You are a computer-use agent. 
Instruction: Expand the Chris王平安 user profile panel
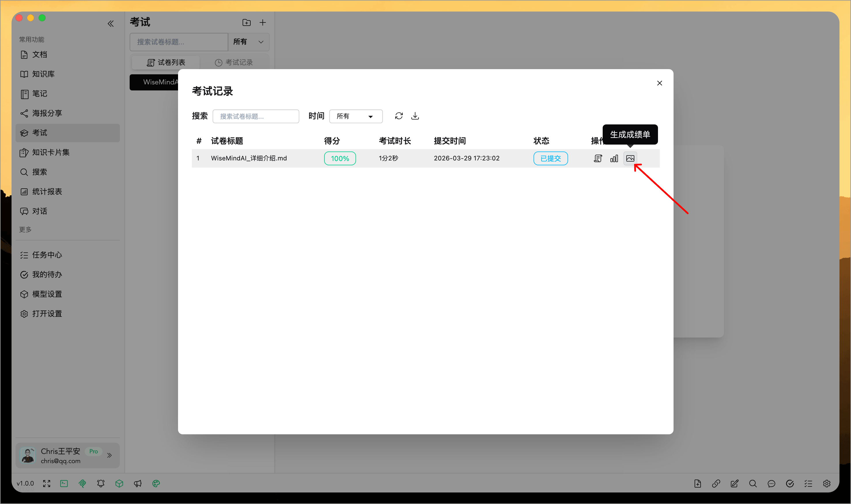tap(109, 455)
